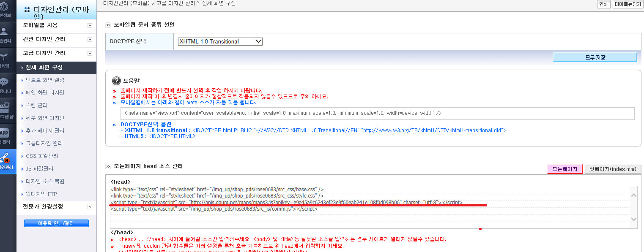Expand the 간편 디자인 관리 section

(90, 39)
